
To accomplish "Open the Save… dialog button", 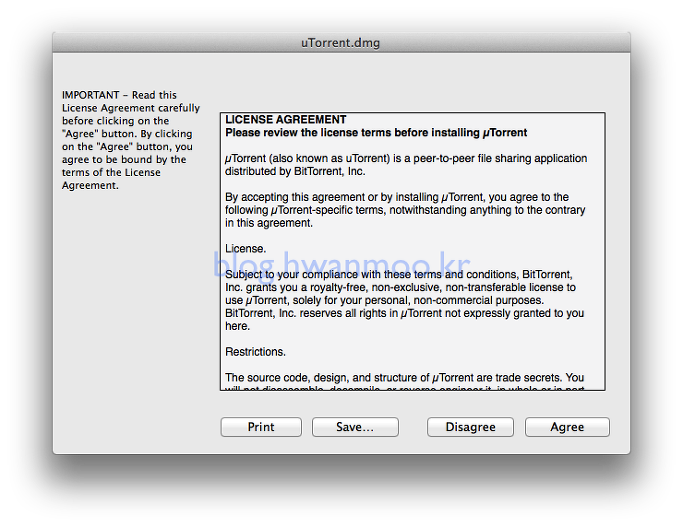I will pos(355,427).
